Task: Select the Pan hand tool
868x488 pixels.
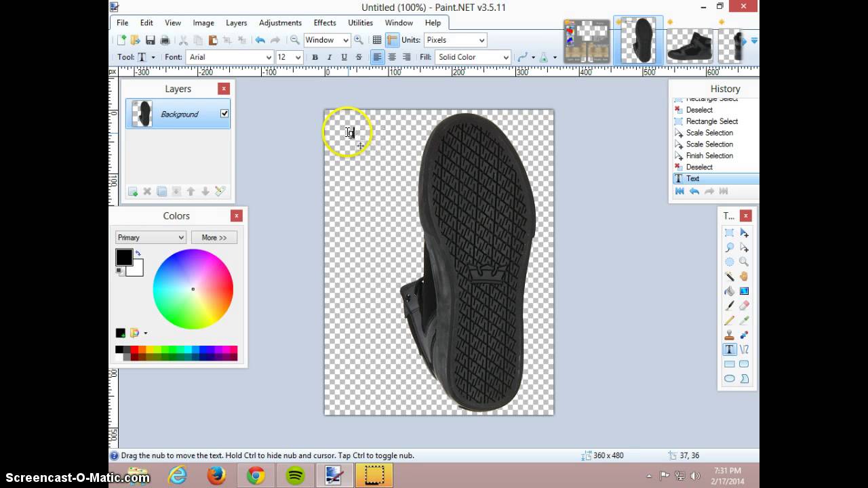Action: pyautogui.click(x=744, y=277)
